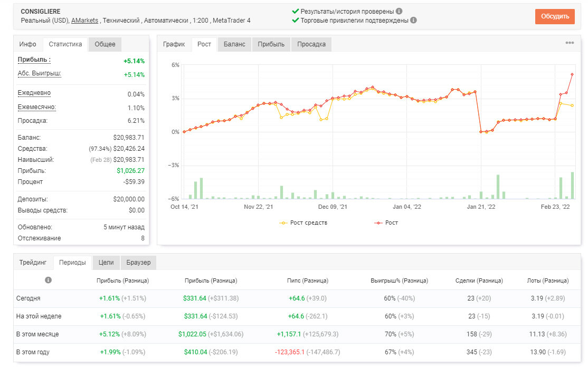Click info icon beside Торговые привилегии подтверждены
The image size is (588, 368).
tap(413, 20)
